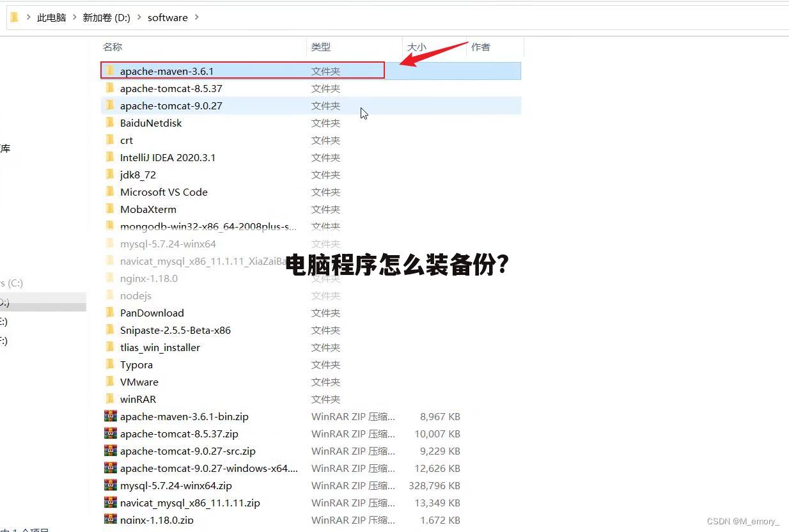Click the tlias_win_installer folder icon

(x=110, y=347)
